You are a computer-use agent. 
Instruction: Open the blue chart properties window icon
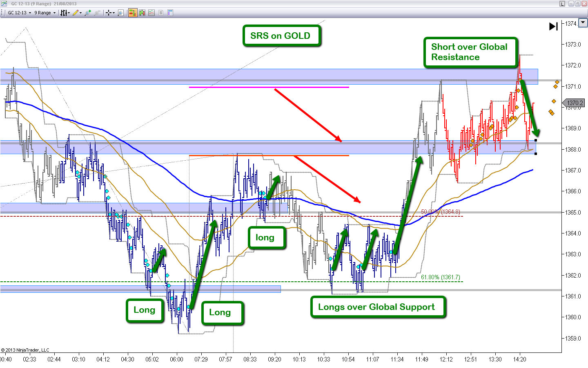(169, 13)
